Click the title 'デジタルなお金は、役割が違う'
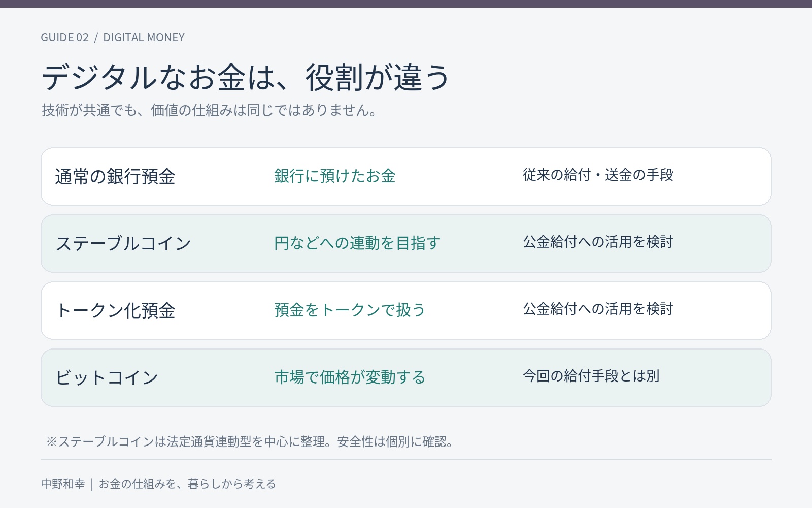 point(246,78)
